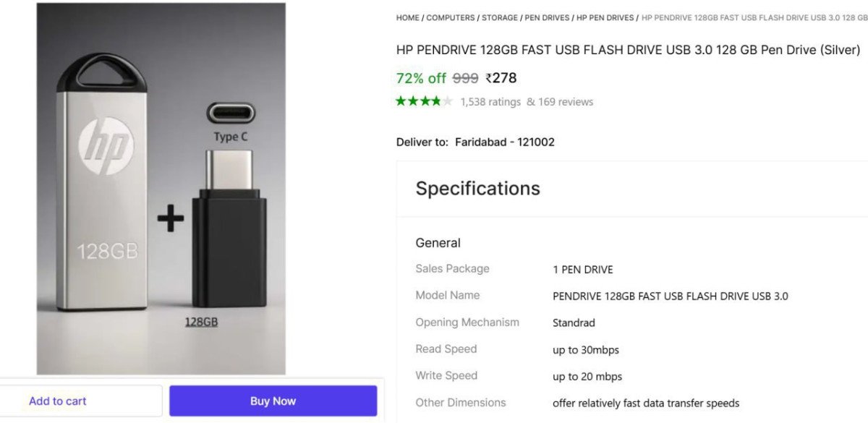The height and width of the screenshot is (423, 868).
Task: Change delivery location Faridabad - 121002
Action: click(x=504, y=142)
